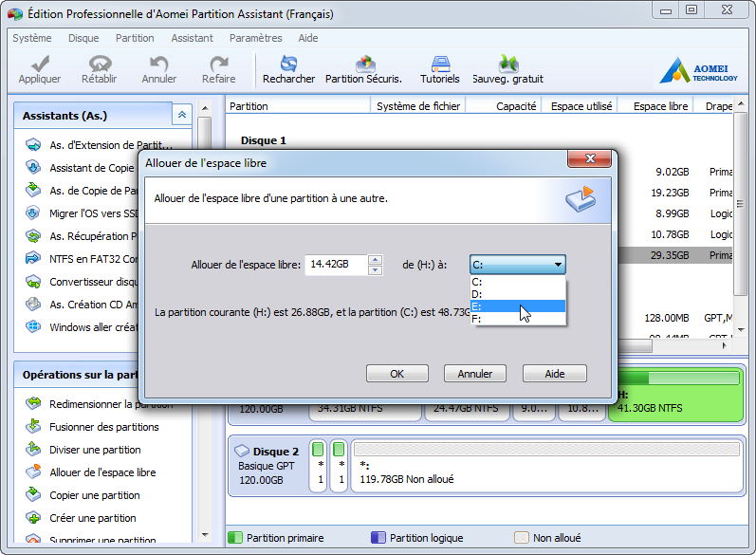Collapse the Assistants (As.) panel
Screen dimensions: 756x555
coord(182,114)
